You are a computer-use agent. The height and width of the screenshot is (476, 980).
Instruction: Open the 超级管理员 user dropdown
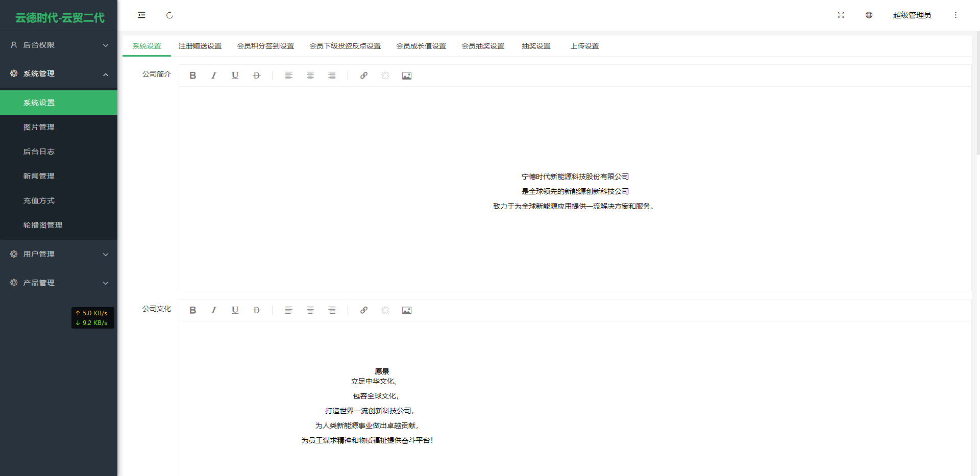pos(912,15)
